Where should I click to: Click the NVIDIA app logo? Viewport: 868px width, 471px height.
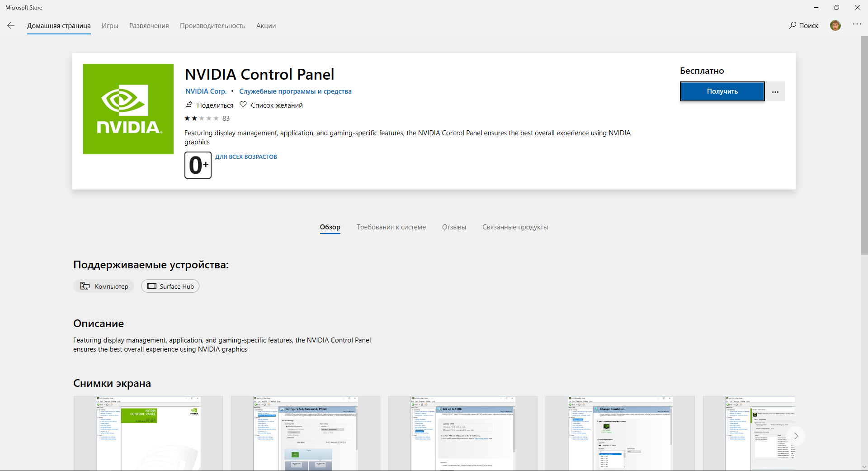click(128, 109)
